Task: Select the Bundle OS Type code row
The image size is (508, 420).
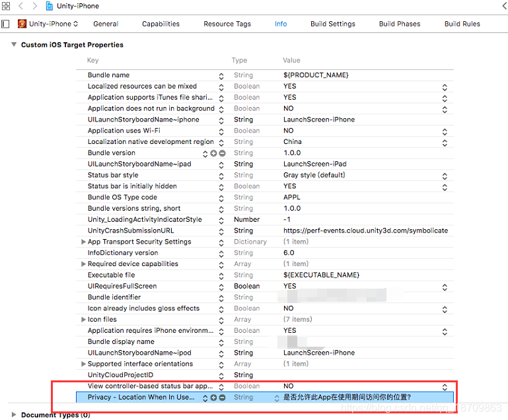Action: (x=265, y=197)
